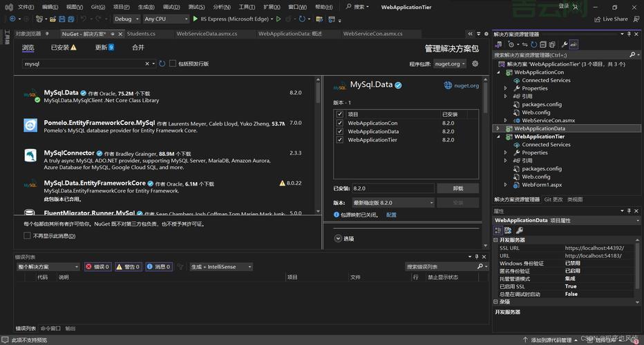The width and height of the screenshot is (644, 345).
Task: Expand the WebApplicationData project node
Action: (x=497, y=128)
